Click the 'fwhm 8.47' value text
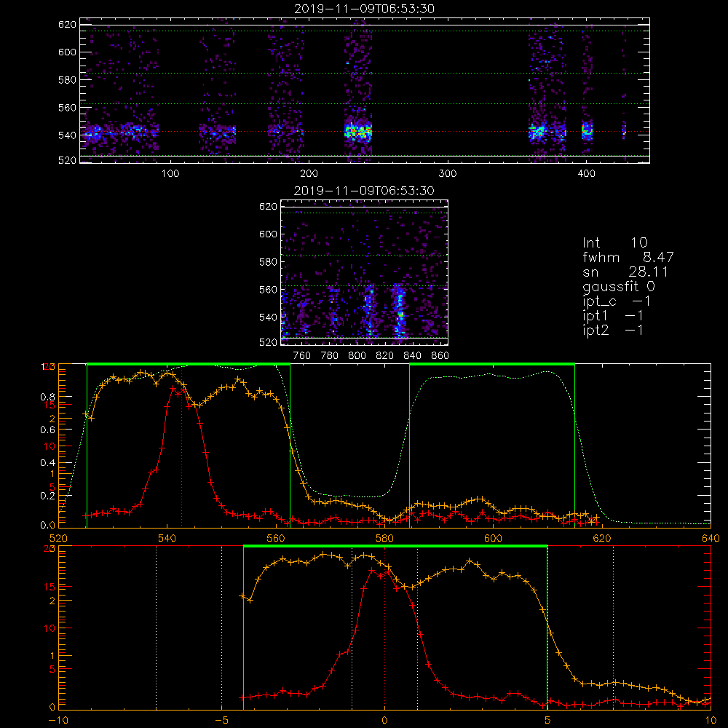The width and height of the screenshot is (728, 728). click(628, 257)
